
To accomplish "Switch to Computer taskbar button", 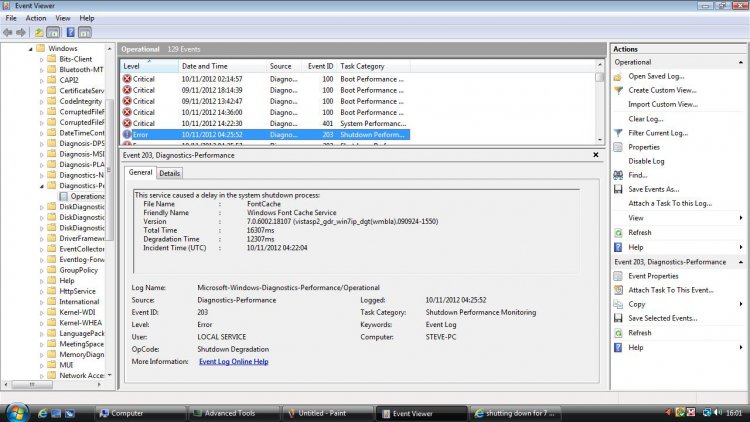I will (141, 413).
